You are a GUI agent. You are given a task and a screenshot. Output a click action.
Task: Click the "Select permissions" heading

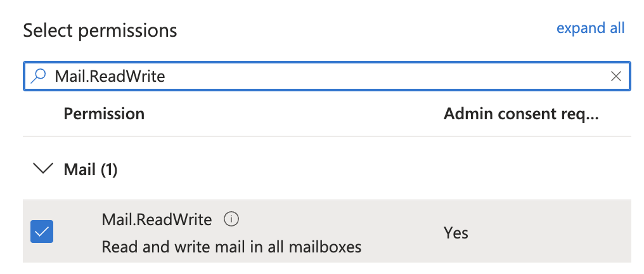point(100,30)
